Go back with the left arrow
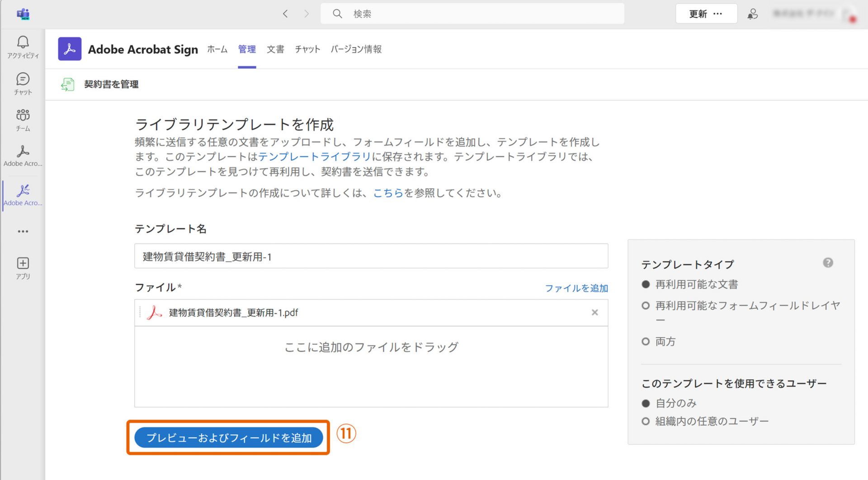 tap(285, 14)
